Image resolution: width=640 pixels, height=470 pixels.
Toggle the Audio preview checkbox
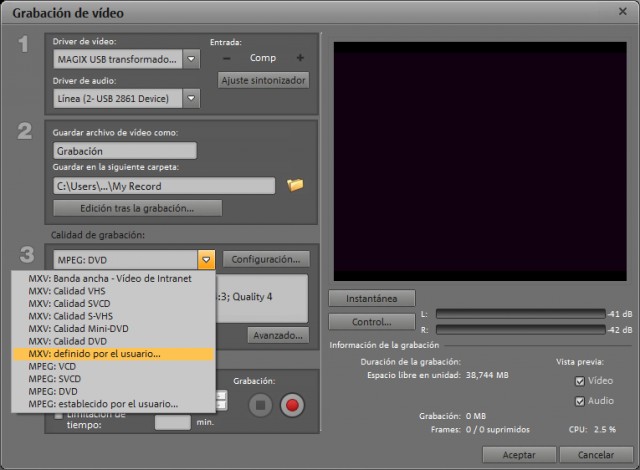[x=580, y=401]
